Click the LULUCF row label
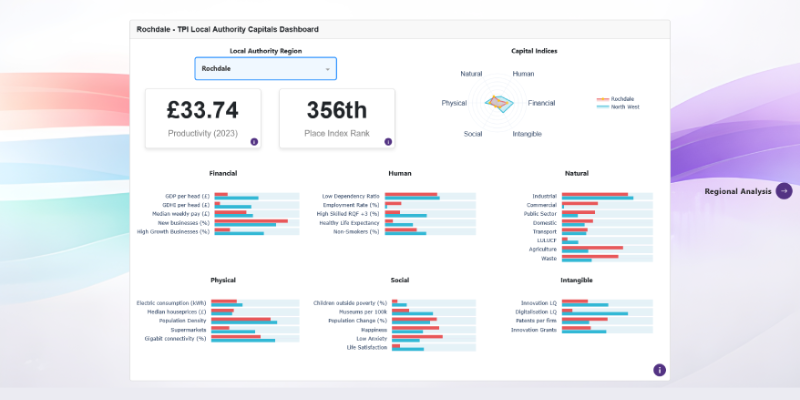800x400 pixels. coord(546,240)
